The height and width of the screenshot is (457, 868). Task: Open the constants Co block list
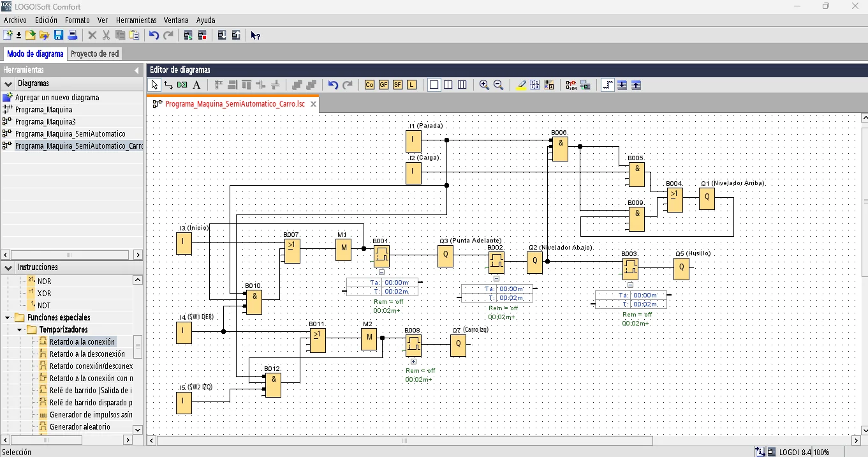(369, 85)
